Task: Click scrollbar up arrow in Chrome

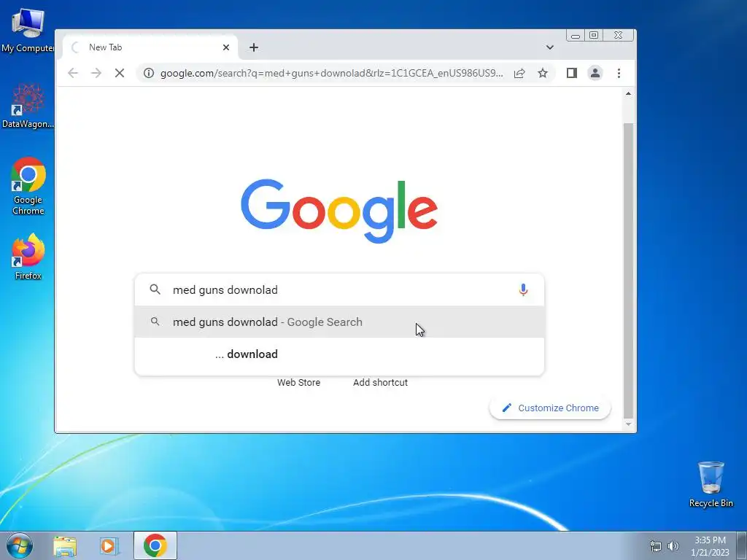Action: [628, 94]
